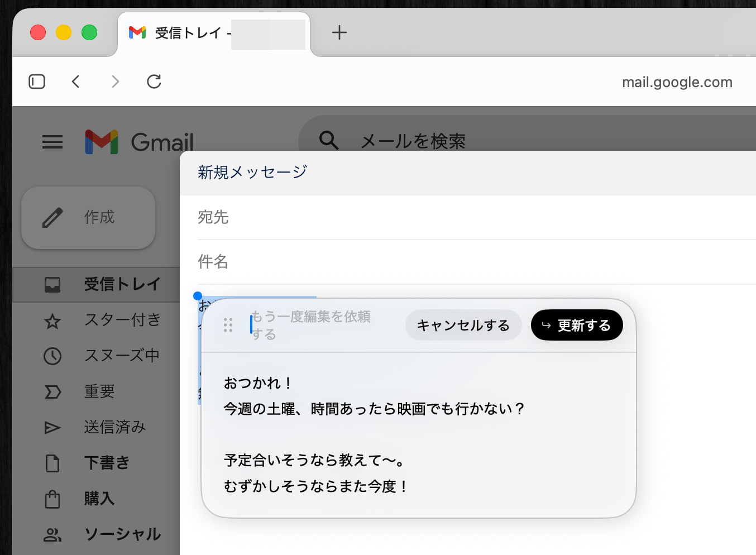Open a new browser tab with plus button

(339, 33)
